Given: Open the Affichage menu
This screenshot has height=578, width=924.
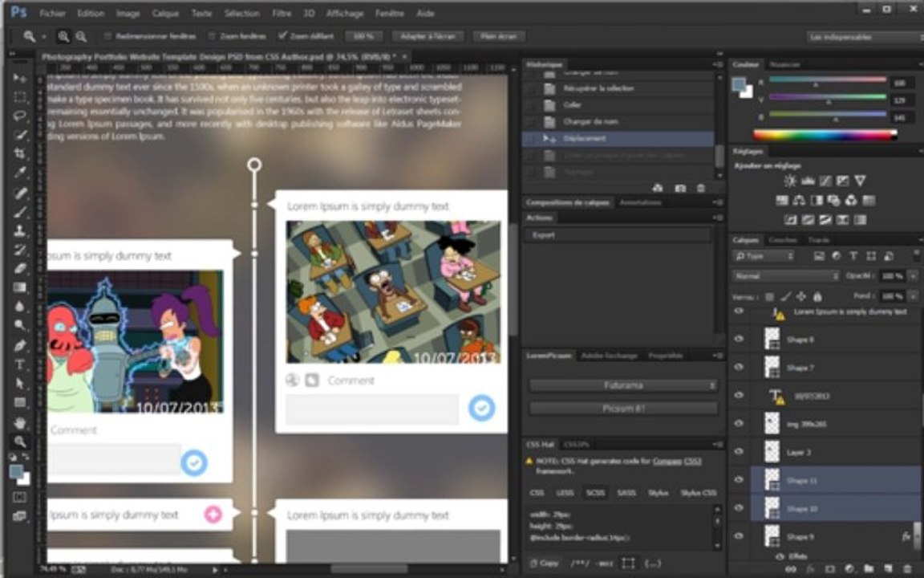Looking at the screenshot, I should click(345, 13).
